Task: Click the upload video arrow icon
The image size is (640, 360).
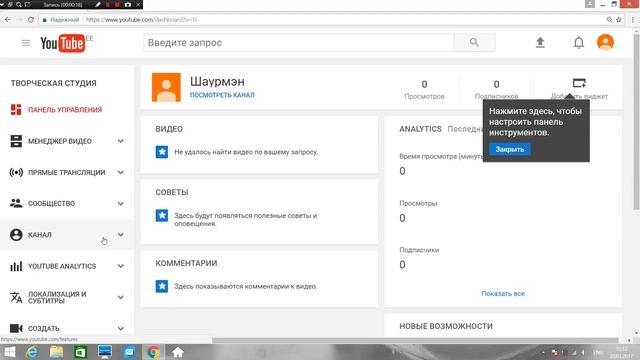Action: click(540, 42)
